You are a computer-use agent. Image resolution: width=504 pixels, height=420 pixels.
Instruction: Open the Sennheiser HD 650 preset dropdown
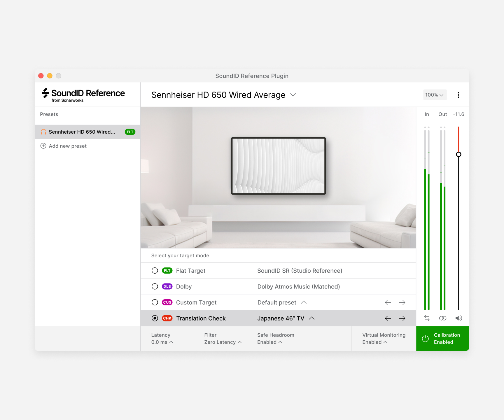click(293, 95)
